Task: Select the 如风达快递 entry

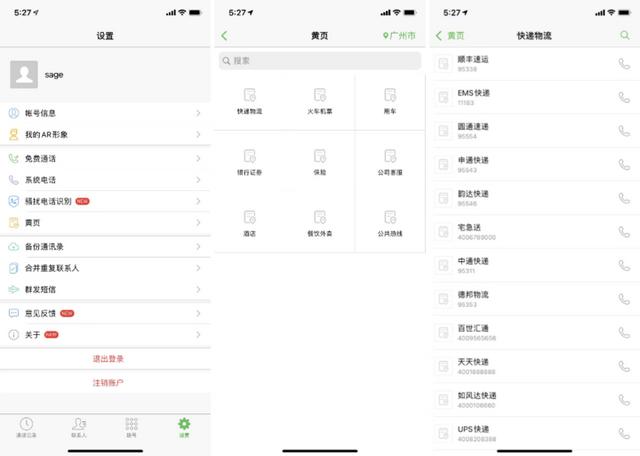Action: coord(535,400)
